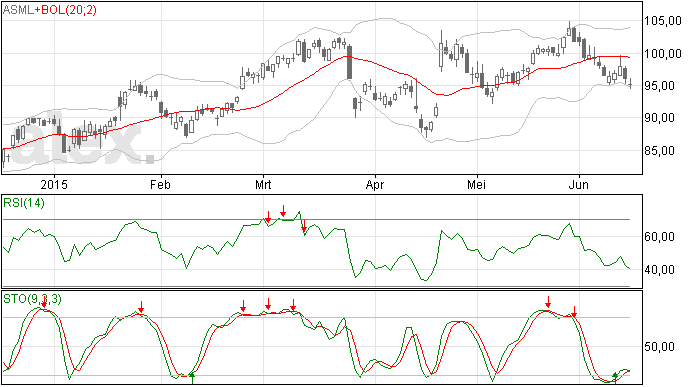Click the 105,00 price axis value
The image size is (690, 387).
click(x=663, y=21)
